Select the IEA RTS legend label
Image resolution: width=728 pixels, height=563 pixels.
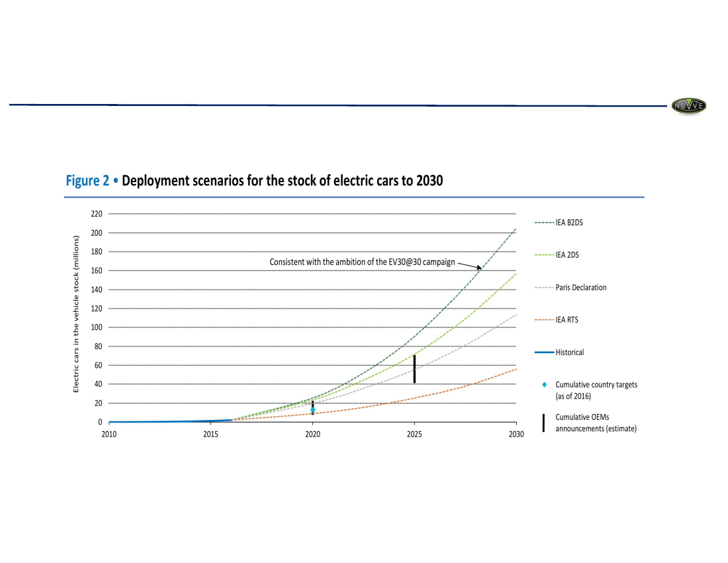pyautogui.click(x=567, y=320)
